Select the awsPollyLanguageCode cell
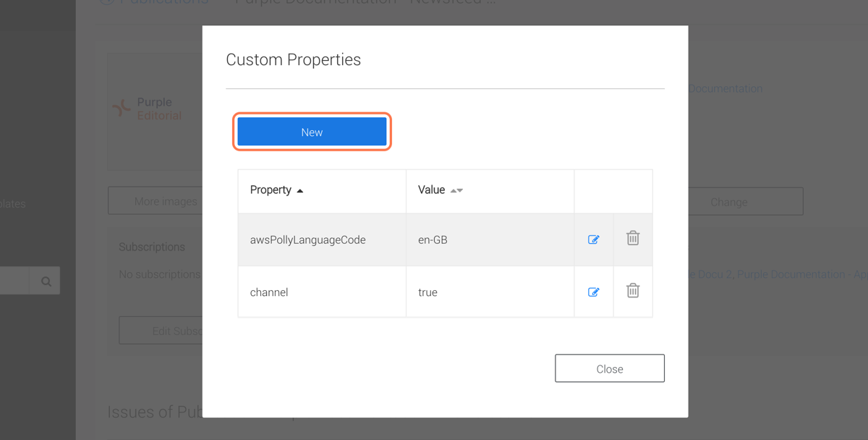This screenshot has width=868, height=440. point(322,240)
